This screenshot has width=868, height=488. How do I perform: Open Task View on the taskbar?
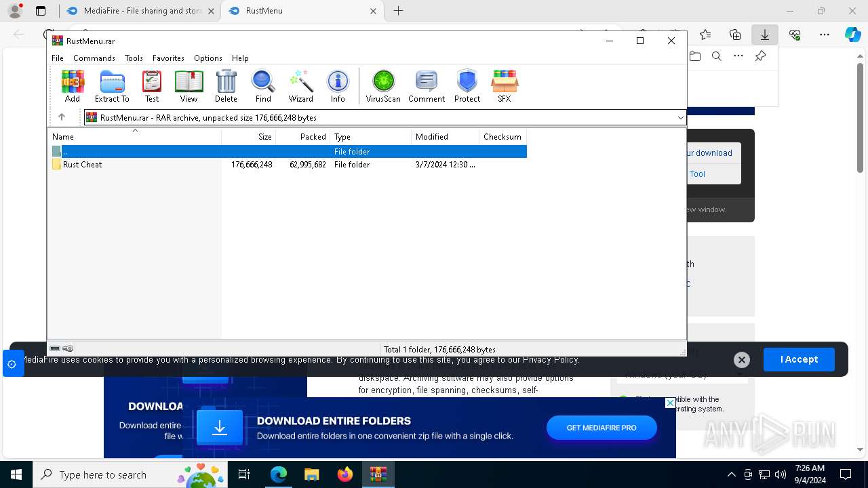click(x=244, y=474)
